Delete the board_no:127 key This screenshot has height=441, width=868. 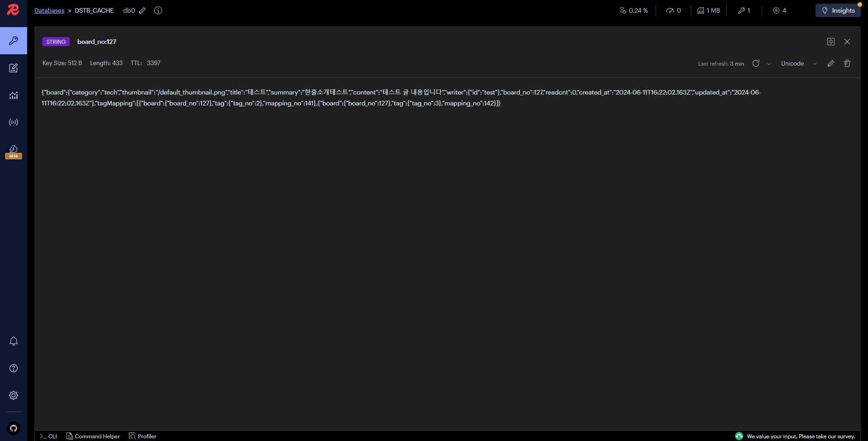[x=847, y=63]
